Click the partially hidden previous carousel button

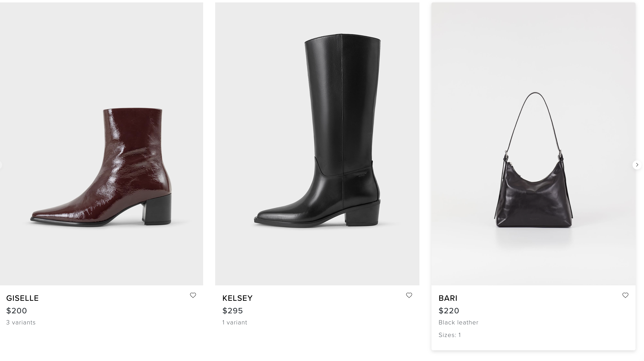point(1,165)
